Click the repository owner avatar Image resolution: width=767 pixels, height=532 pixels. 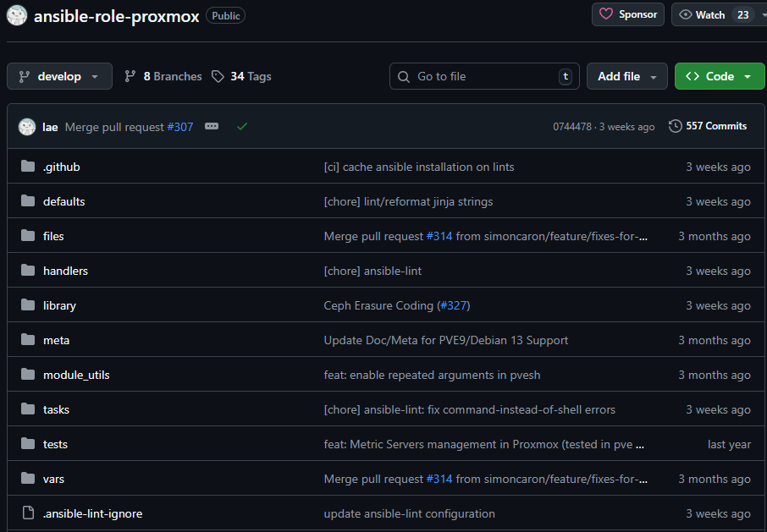17,16
